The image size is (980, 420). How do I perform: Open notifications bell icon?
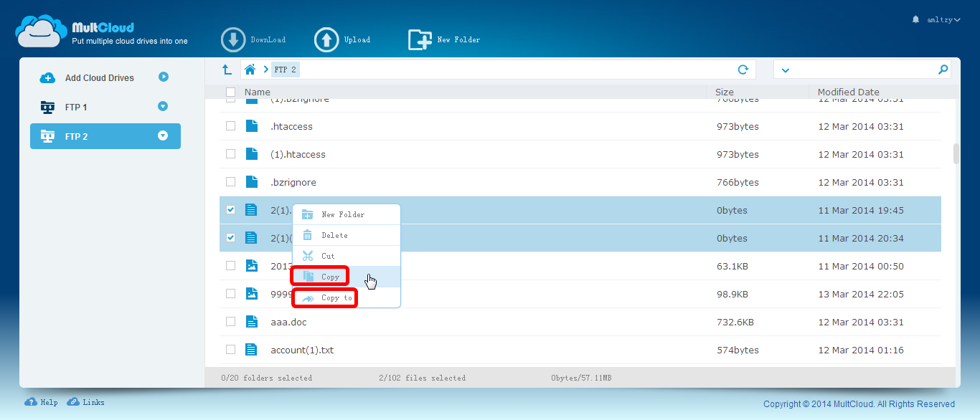click(x=915, y=19)
